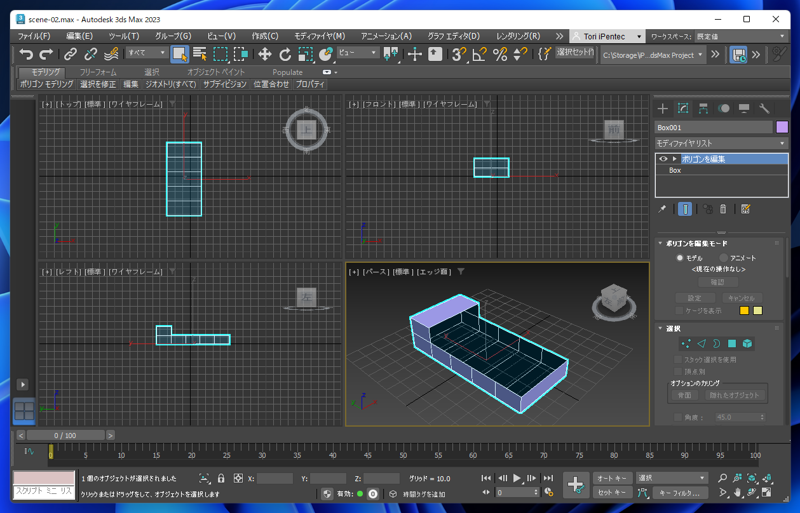The image size is (800, 513).
Task: Open ジオメトリ(すべて) ribbon panel
Action: [170, 84]
